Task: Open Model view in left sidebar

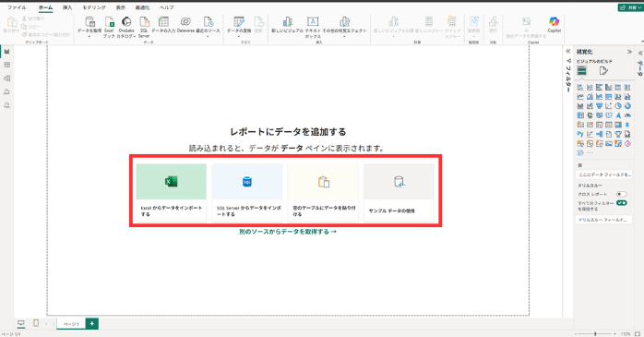Action: [x=7, y=78]
